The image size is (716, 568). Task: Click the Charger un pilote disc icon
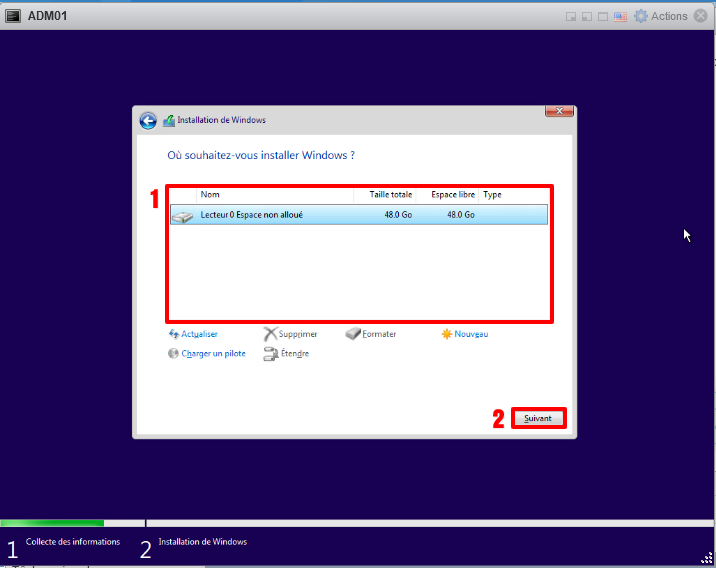(174, 354)
